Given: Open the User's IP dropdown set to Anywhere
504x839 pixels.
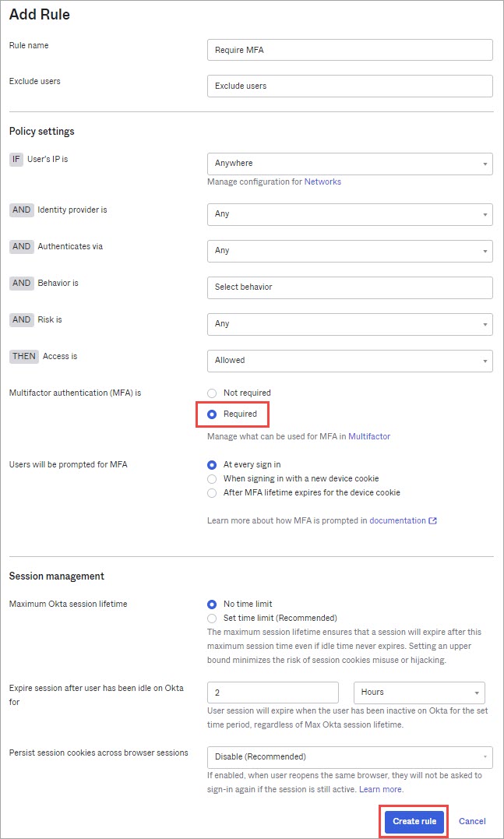Looking at the screenshot, I should coord(350,163).
